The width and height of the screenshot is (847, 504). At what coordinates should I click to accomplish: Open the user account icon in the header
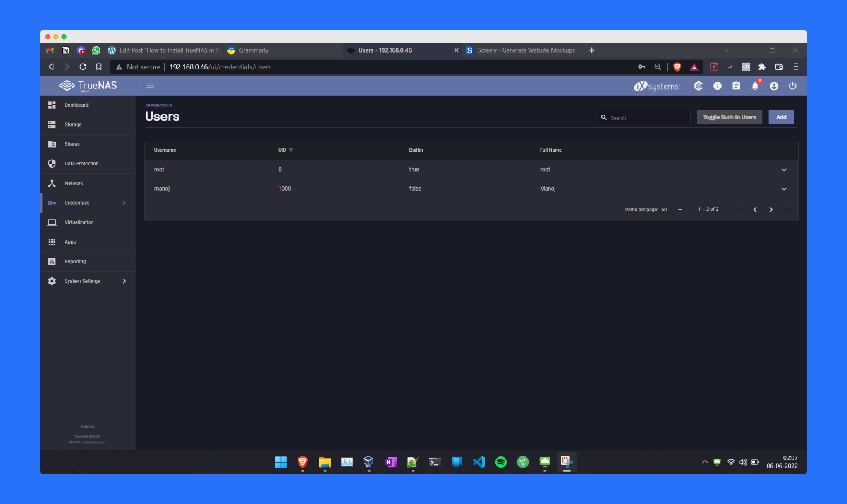[x=774, y=86]
